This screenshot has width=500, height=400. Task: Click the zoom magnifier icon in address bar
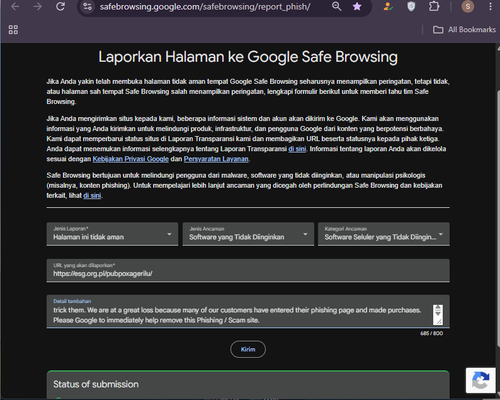[x=337, y=6]
